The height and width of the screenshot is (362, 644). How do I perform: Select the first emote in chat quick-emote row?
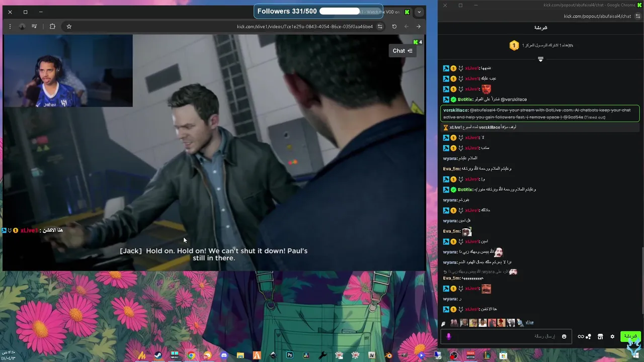454,323
